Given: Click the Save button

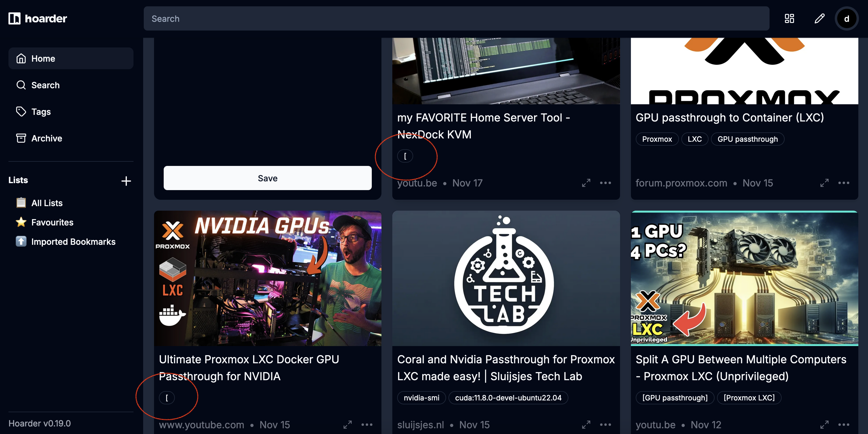Looking at the screenshot, I should click(x=268, y=178).
